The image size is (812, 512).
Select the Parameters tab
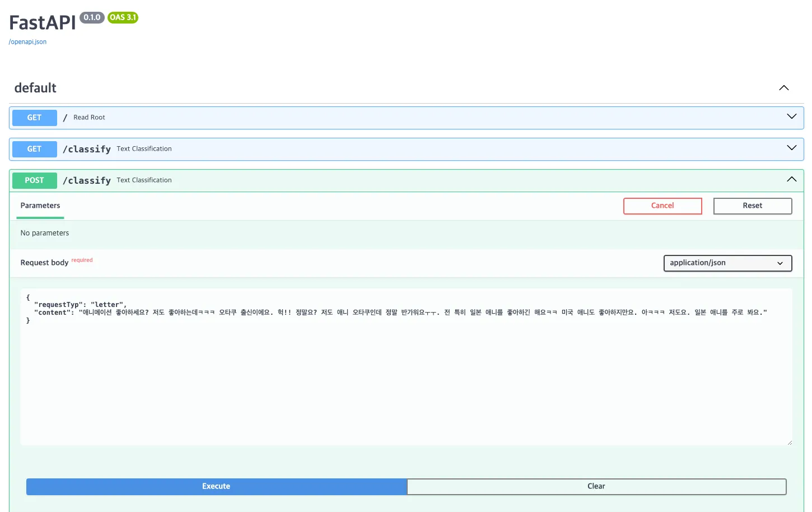click(40, 206)
